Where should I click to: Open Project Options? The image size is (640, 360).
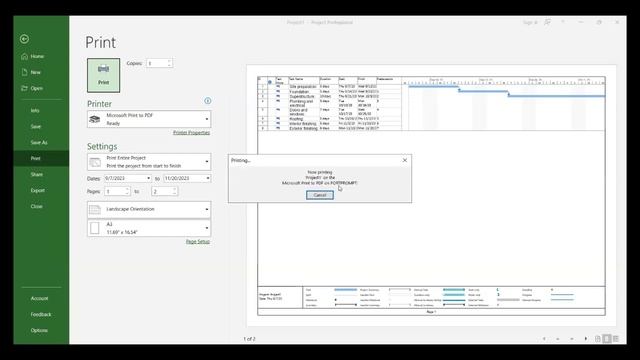point(41,330)
